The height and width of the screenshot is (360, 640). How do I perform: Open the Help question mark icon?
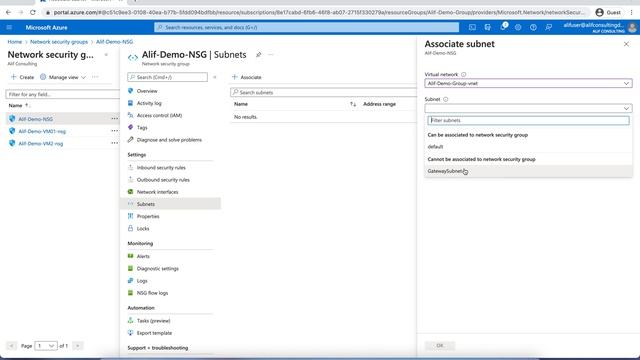(533, 27)
